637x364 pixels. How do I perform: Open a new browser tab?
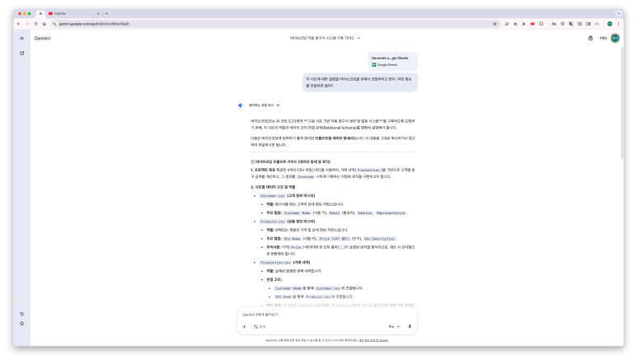coord(106,13)
